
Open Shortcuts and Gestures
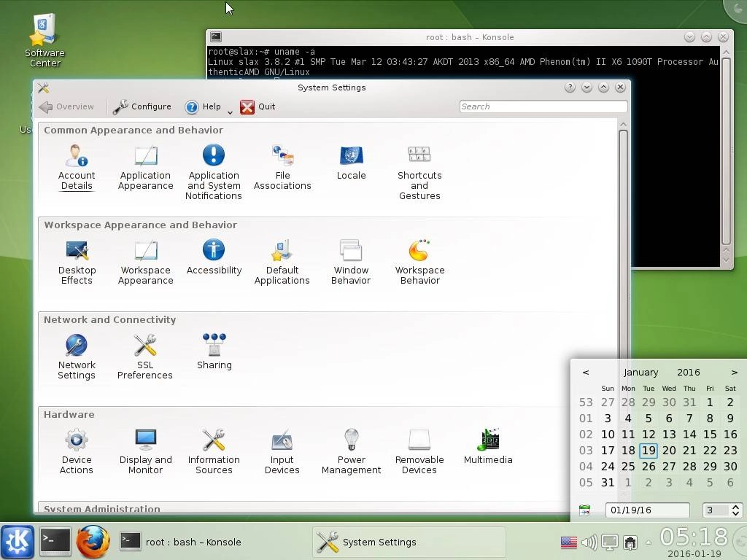[x=419, y=171]
